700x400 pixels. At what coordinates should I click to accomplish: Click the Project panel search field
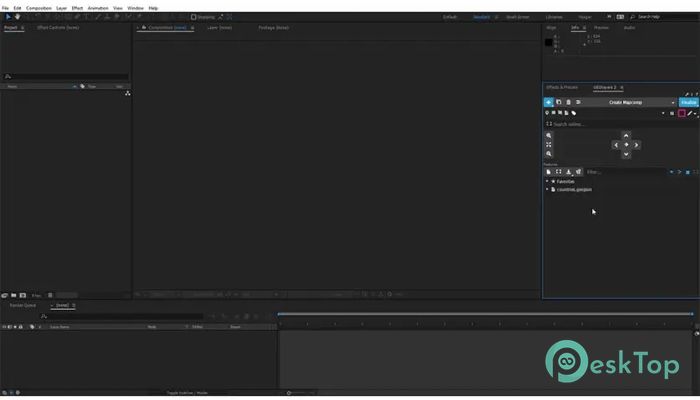point(66,77)
